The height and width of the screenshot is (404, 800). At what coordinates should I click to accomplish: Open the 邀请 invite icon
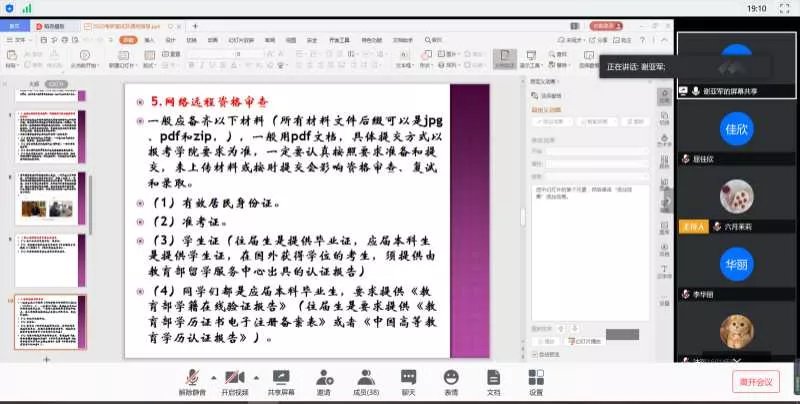click(x=324, y=377)
